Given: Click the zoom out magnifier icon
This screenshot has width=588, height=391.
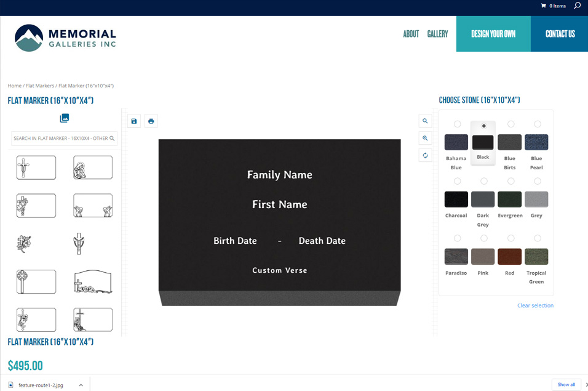Looking at the screenshot, I should click(x=425, y=121).
